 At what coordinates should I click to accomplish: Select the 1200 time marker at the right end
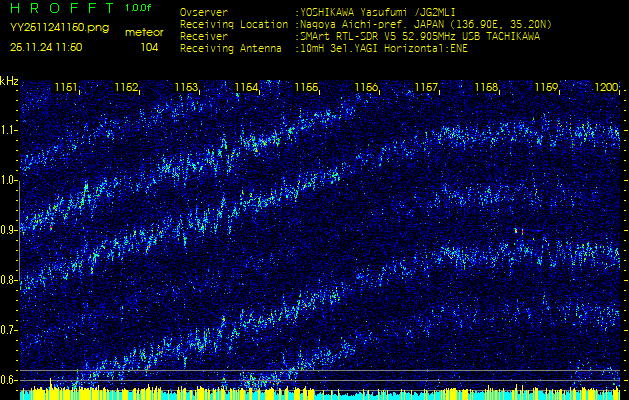click(606, 88)
